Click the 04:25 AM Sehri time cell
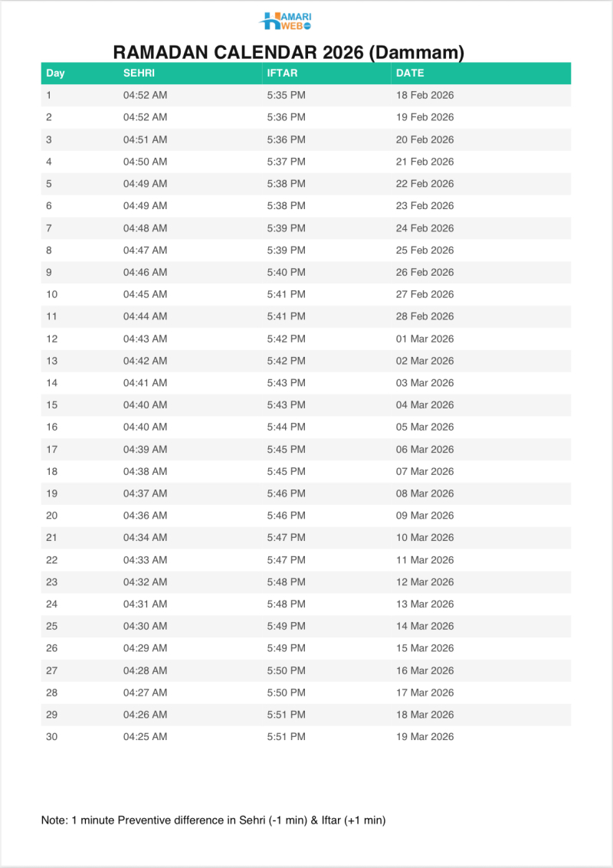Image resolution: width=613 pixels, height=868 pixels. coord(145,737)
